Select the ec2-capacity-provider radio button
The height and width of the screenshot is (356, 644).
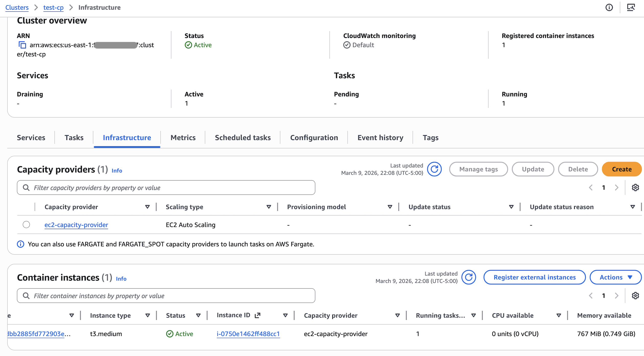point(26,225)
